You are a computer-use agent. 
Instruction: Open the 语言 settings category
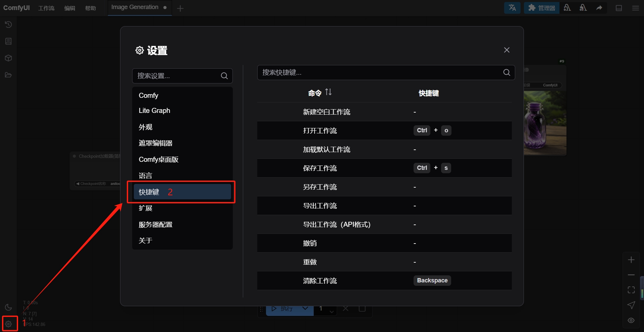pyautogui.click(x=182, y=176)
